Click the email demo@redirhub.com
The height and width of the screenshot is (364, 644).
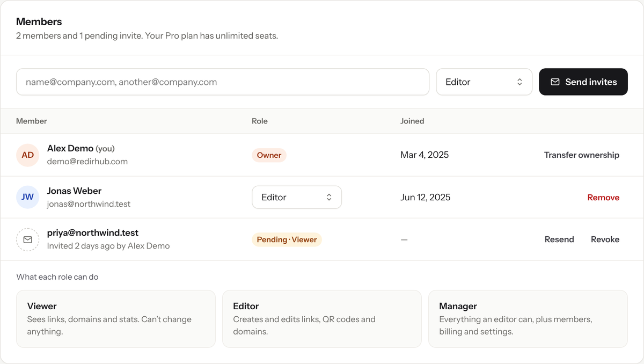[x=87, y=162]
